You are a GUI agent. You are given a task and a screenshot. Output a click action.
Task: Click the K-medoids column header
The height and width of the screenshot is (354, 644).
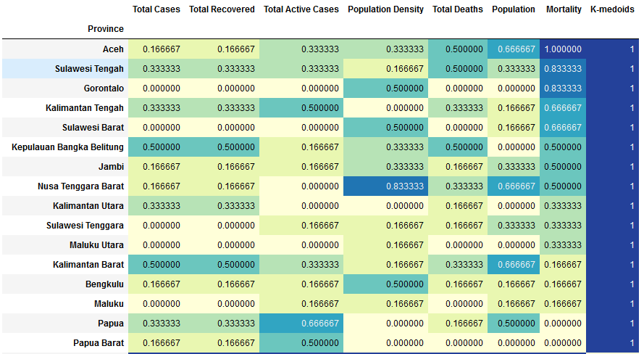pyautogui.click(x=612, y=9)
